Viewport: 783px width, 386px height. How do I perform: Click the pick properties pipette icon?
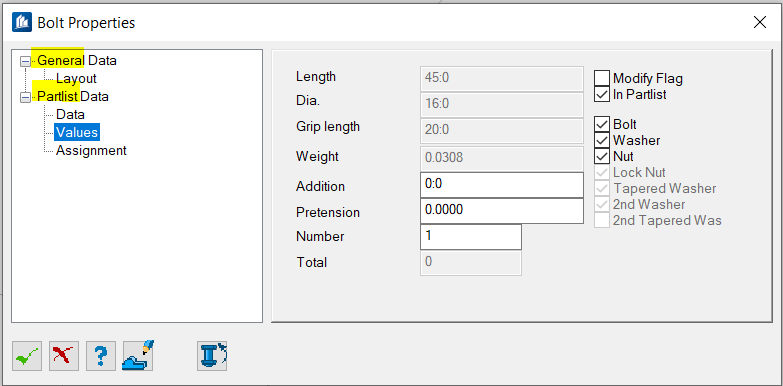(138, 355)
